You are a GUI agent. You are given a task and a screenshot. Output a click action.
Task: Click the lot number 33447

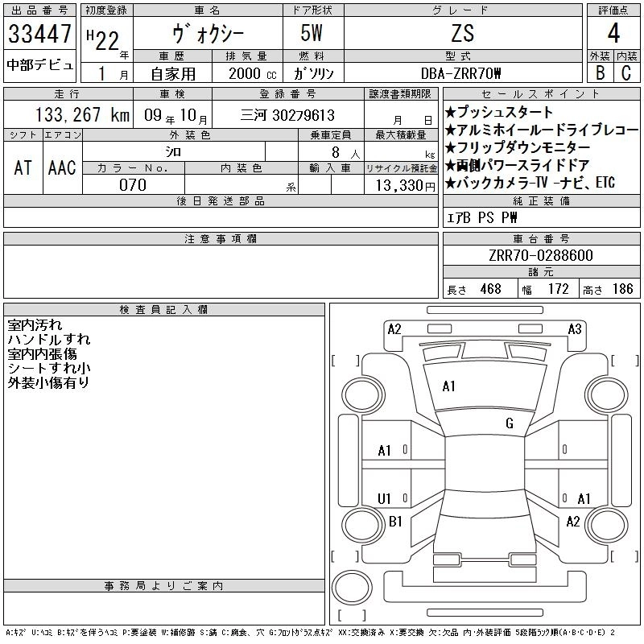40,35
